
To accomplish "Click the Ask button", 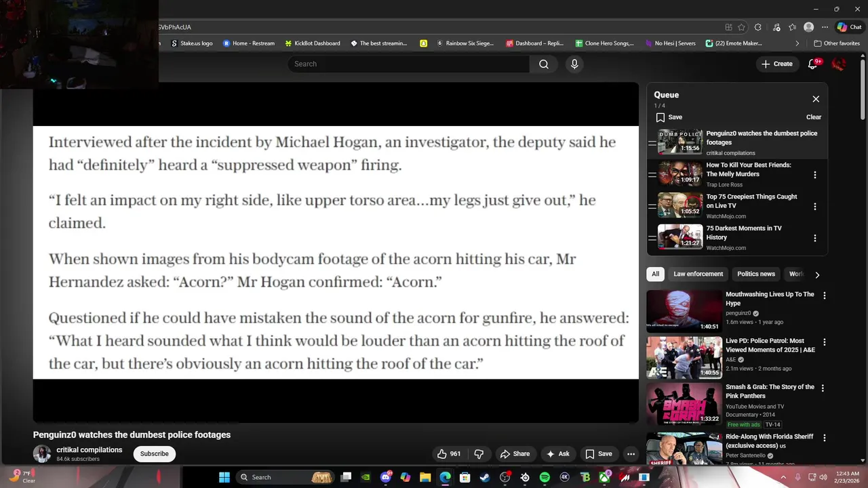I will (557, 454).
